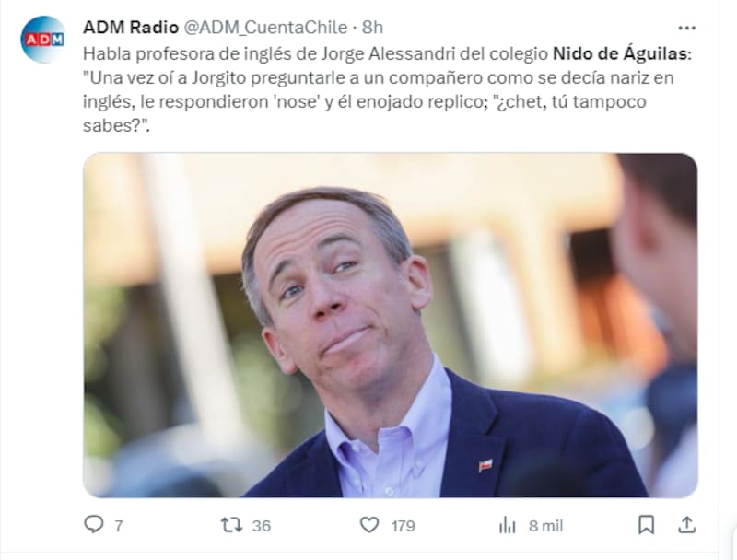The height and width of the screenshot is (560, 737).
Task: Click the 36 retweets count
Action: (262, 526)
